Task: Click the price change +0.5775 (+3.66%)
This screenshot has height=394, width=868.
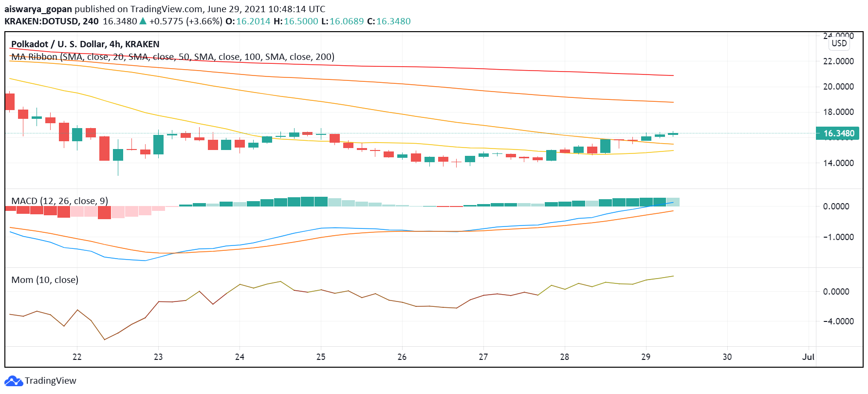Action: point(186,21)
